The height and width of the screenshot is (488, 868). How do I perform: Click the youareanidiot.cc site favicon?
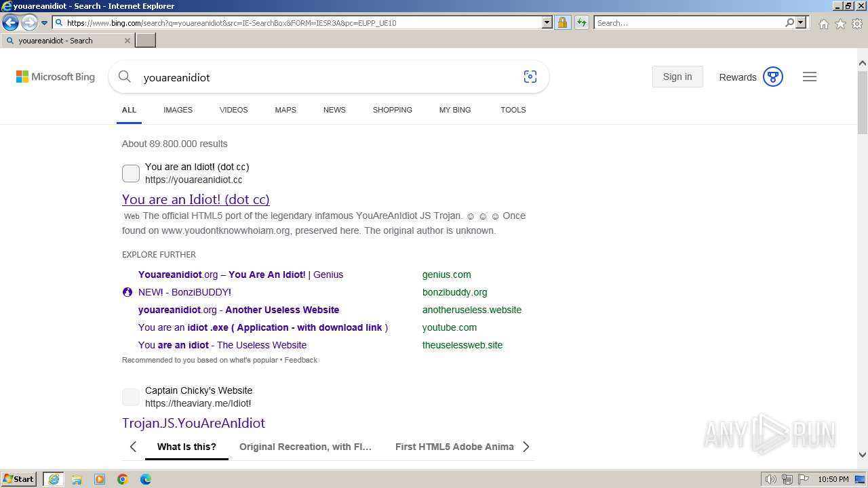[131, 174]
